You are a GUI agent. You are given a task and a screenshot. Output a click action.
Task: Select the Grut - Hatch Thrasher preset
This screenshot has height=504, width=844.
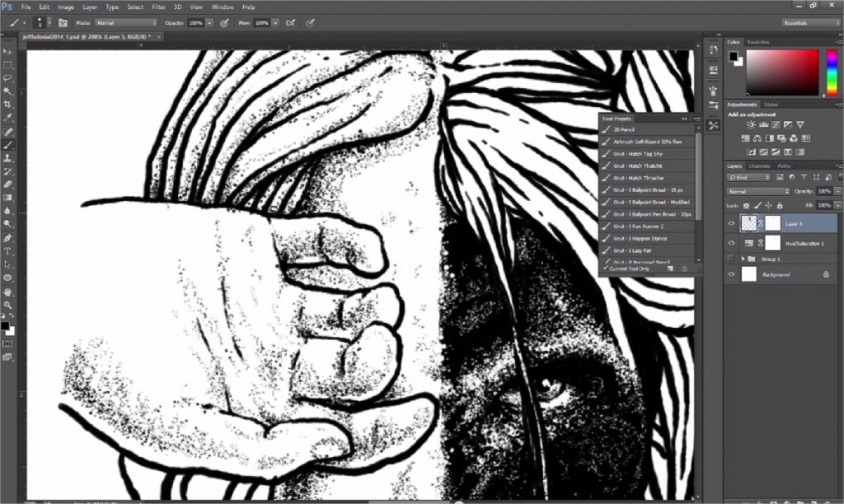point(643,177)
